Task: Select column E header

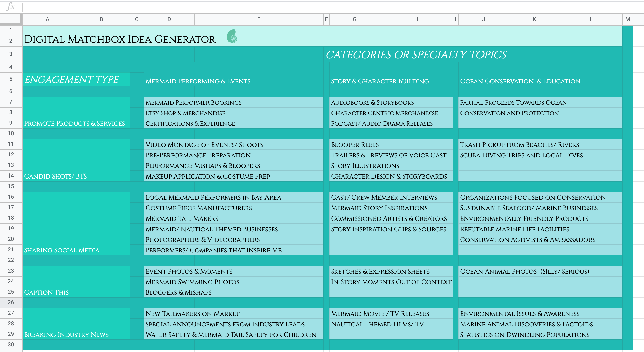Action: tap(259, 19)
